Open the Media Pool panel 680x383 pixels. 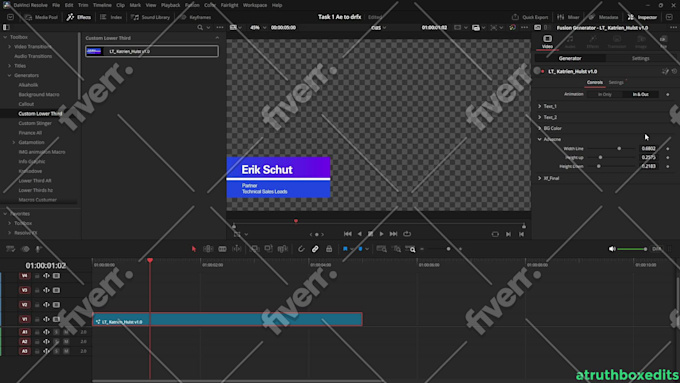pyautogui.click(x=42, y=17)
